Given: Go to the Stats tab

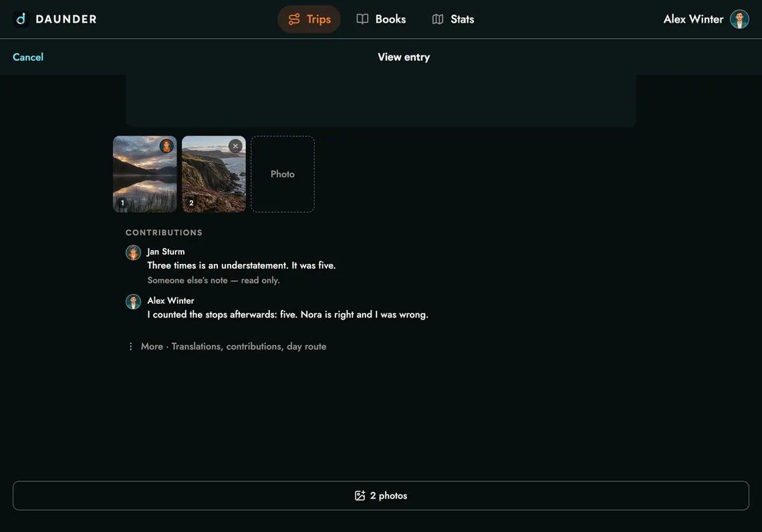Looking at the screenshot, I should pyautogui.click(x=453, y=19).
